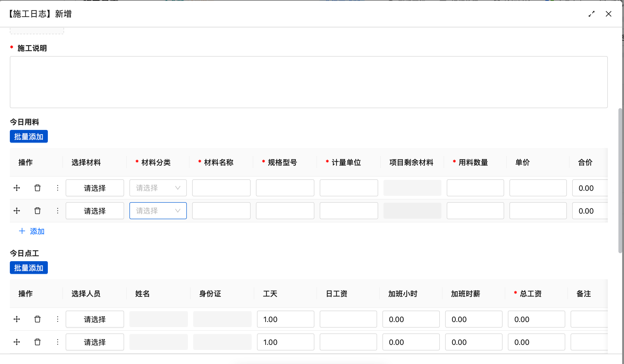Delete the first material row with trash icon
The height and width of the screenshot is (364, 624).
(37, 188)
